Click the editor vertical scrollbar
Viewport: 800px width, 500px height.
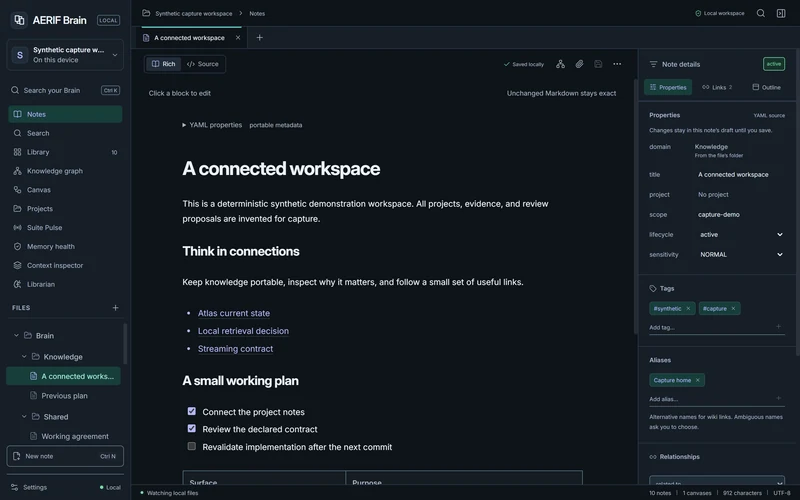636,207
